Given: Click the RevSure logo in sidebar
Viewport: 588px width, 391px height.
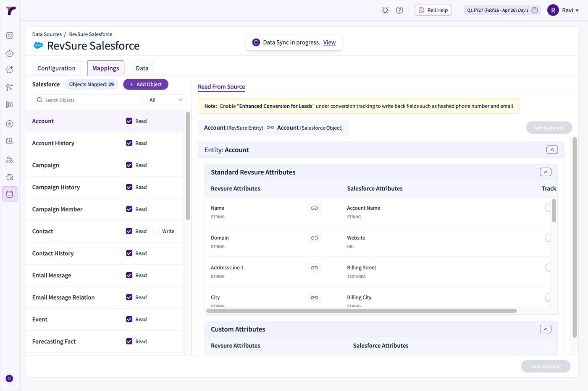Looking at the screenshot, I should point(10,10).
